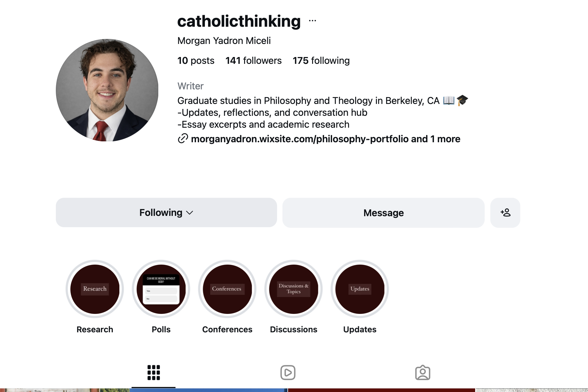
Task: Click the 10 posts count
Action: click(196, 61)
